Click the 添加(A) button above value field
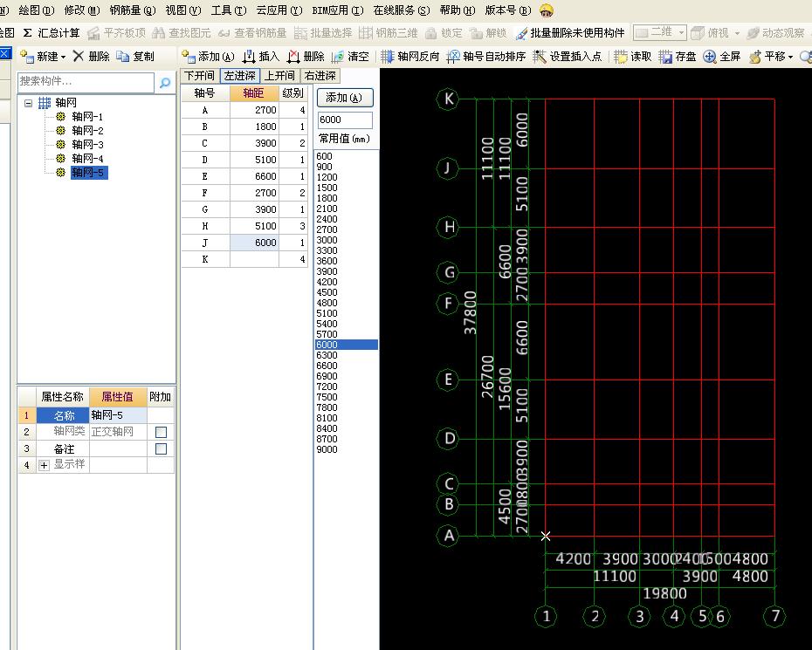 345,98
